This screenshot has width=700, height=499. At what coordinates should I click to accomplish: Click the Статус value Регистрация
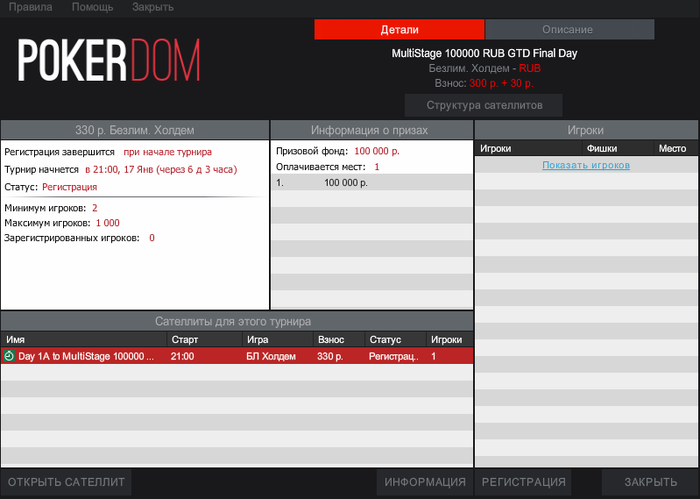pos(69,187)
